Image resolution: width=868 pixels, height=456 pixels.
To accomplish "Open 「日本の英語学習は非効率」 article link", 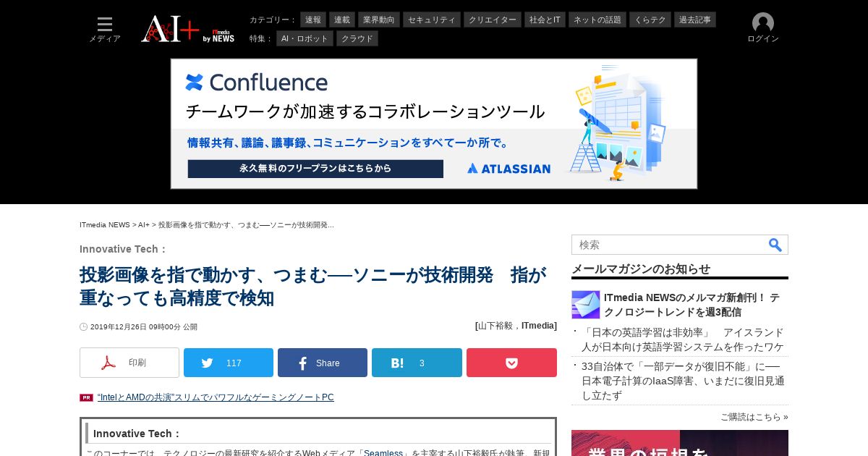I will coord(682,339).
